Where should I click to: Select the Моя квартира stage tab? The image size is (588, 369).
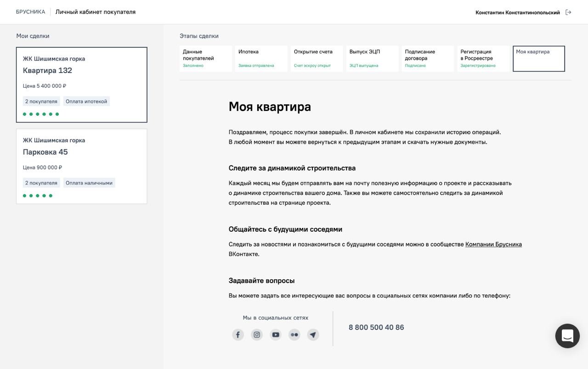(x=538, y=58)
